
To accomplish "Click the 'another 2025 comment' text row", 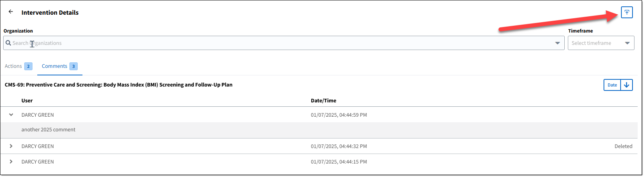I will pos(48,129).
